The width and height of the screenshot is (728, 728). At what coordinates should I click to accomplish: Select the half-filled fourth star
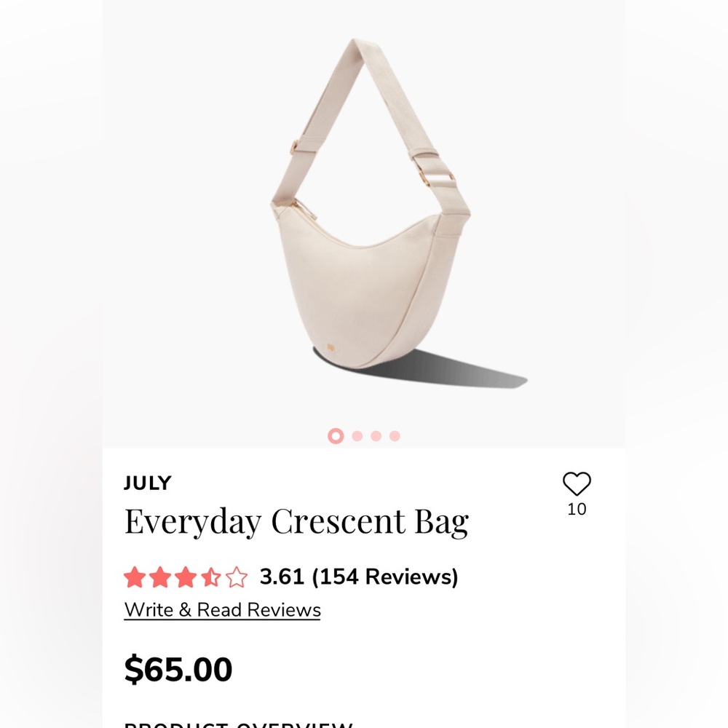[212, 576]
